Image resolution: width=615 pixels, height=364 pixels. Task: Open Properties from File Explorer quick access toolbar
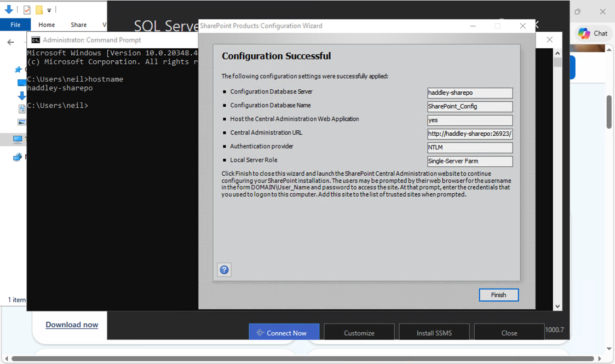click(x=27, y=10)
